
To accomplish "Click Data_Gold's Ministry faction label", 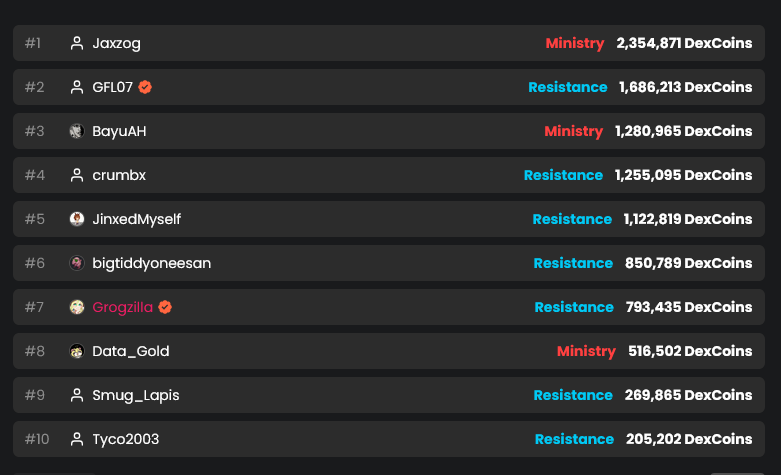I will tap(586, 351).
